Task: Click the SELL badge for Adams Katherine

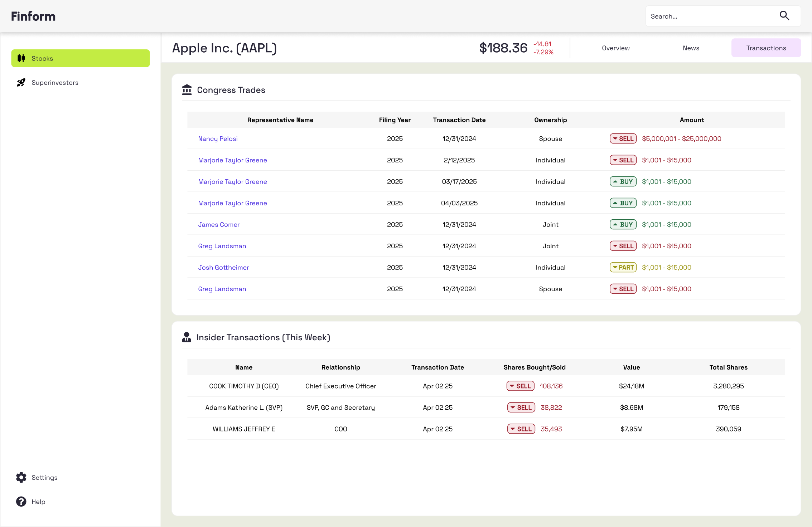Action: pyautogui.click(x=521, y=408)
